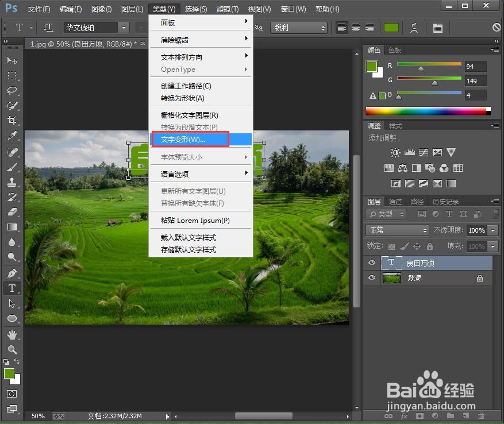Expand the 文本排列方向 submenu
The width and height of the screenshot is (504, 424).
[201, 57]
